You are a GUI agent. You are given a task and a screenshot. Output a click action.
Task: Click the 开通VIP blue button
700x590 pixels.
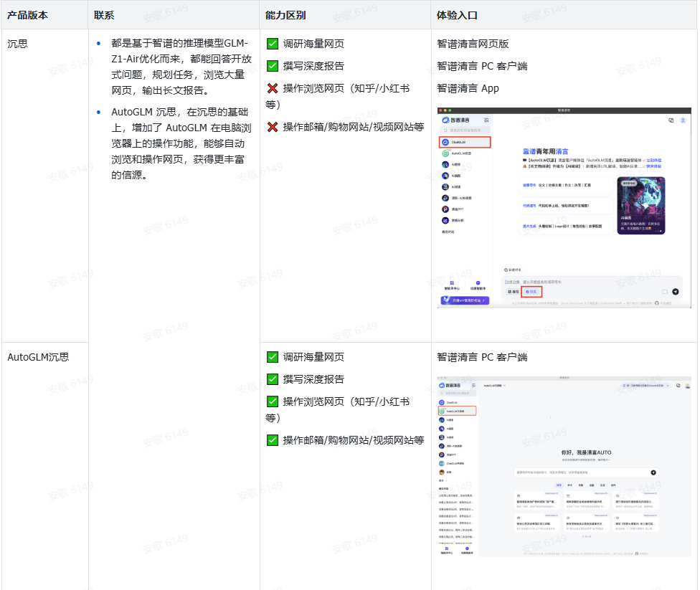(x=463, y=300)
